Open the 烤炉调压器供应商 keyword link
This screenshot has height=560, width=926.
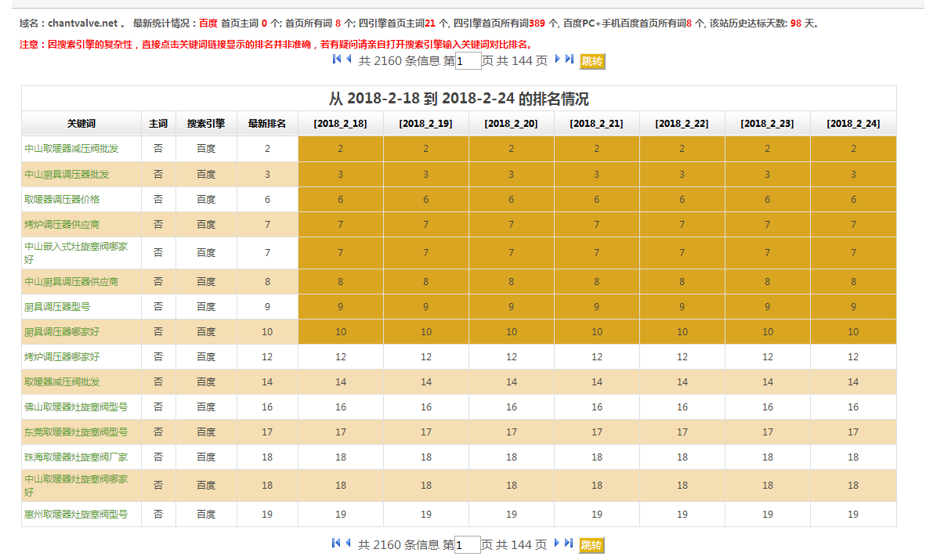(x=62, y=224)
